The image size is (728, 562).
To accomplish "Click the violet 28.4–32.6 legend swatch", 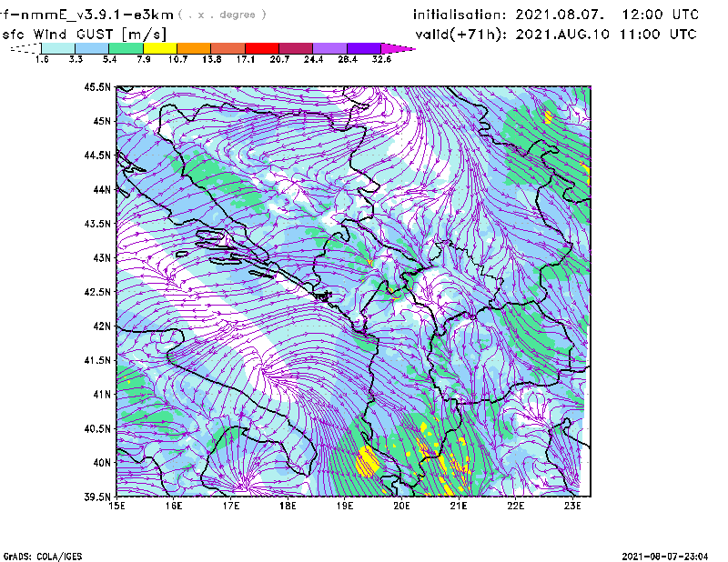I will point(364,48).
